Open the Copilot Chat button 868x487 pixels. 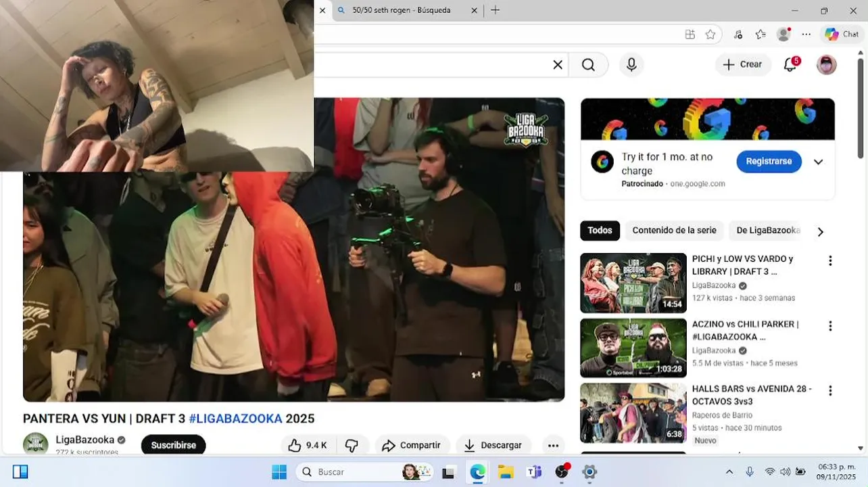pyautogui.click(x=842, y=34)
